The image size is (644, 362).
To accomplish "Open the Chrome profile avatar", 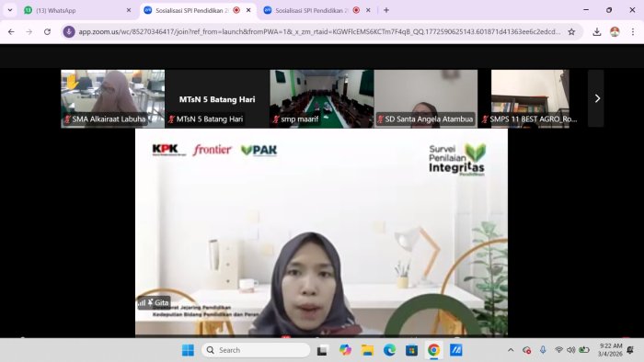I will [615, 31].
